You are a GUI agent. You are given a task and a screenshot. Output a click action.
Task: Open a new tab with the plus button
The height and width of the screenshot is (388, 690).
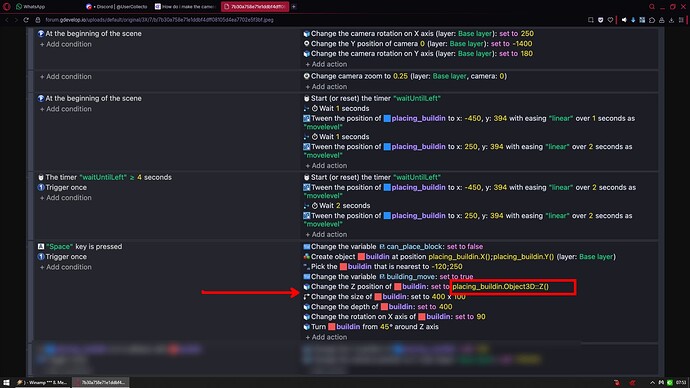pos(294,7)
